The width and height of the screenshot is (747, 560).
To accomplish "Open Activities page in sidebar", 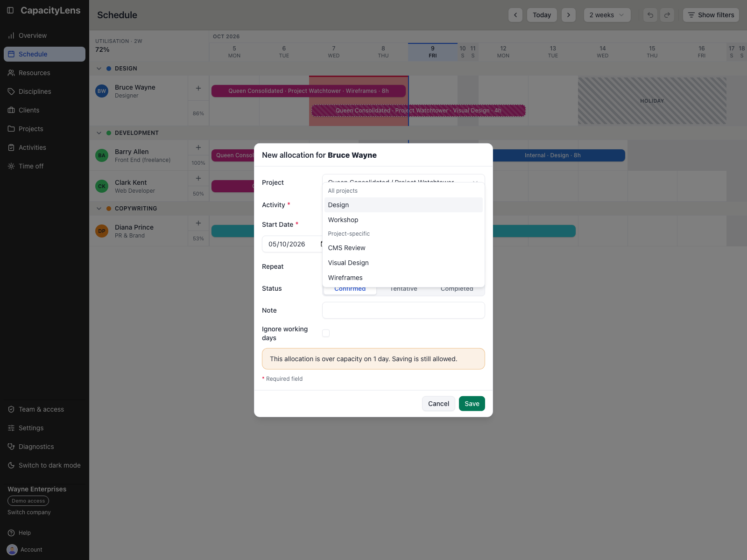I will coord(44,147).
